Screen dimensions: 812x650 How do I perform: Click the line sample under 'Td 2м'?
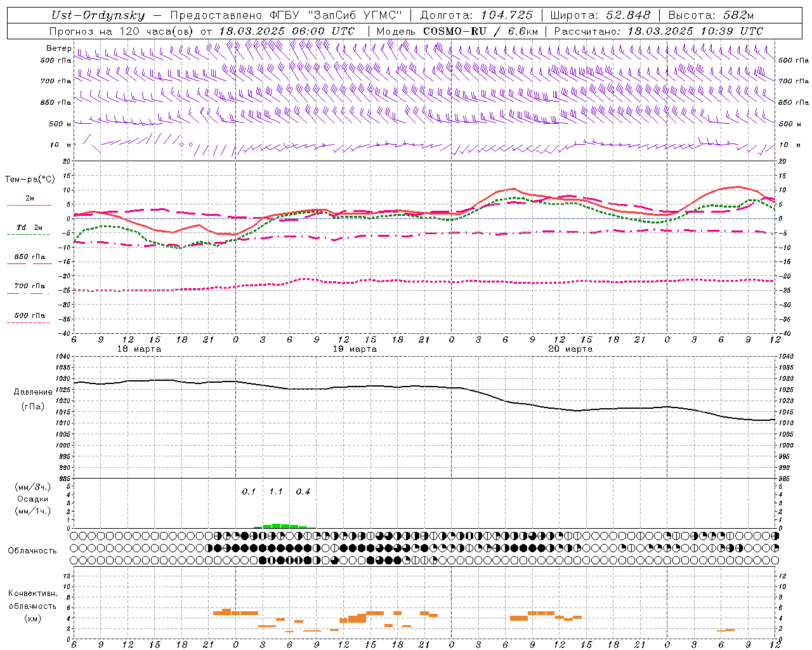tap(29, 235)
